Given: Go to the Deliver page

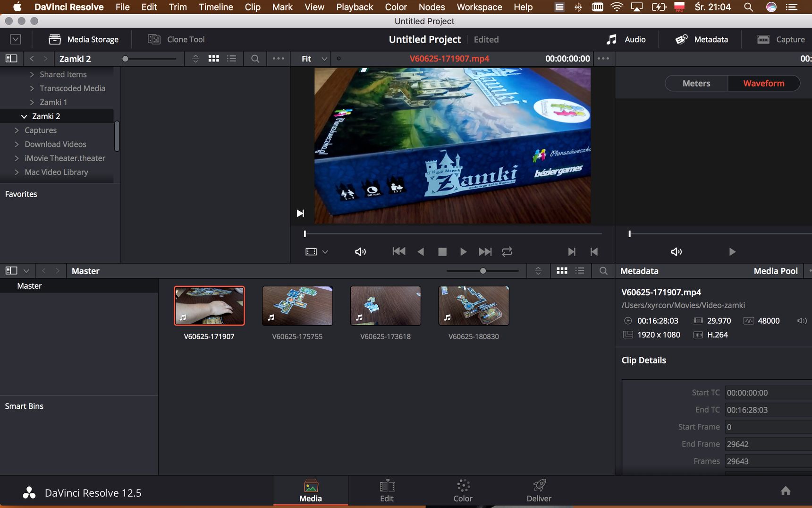Looking at the screenshot, I should 539,491.
